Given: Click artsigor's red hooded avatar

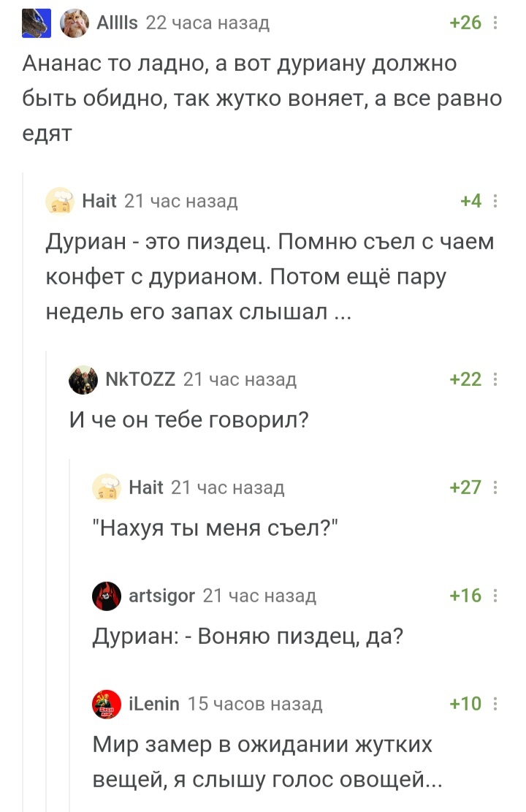Looking at the screenshot, I should pos(107,596).
